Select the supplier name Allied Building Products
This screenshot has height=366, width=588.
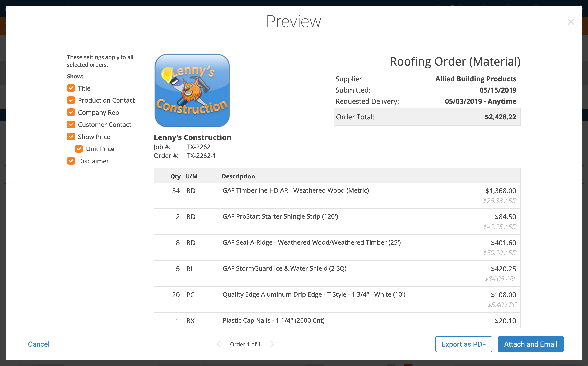[476, 79]
